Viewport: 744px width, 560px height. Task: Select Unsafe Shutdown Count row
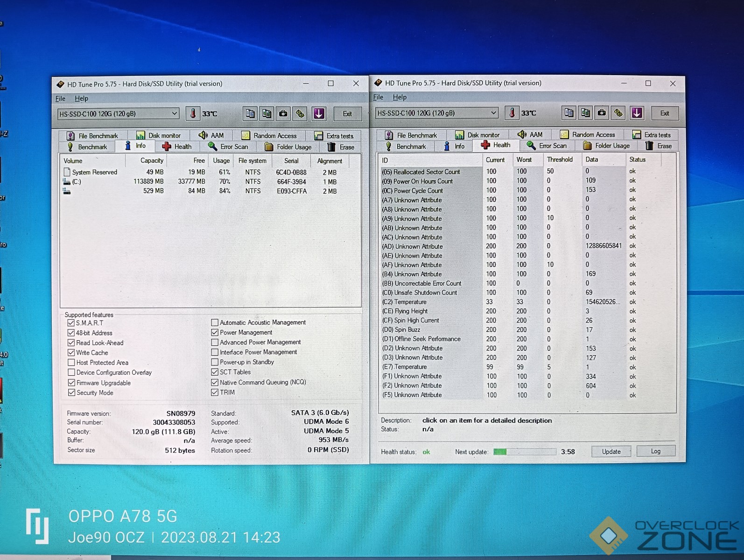528,293
